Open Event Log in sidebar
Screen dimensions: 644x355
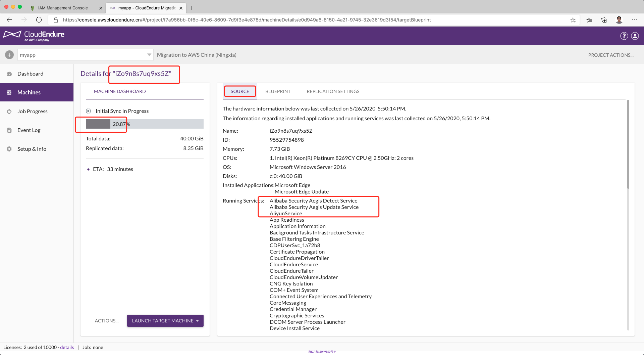point(29,130)
